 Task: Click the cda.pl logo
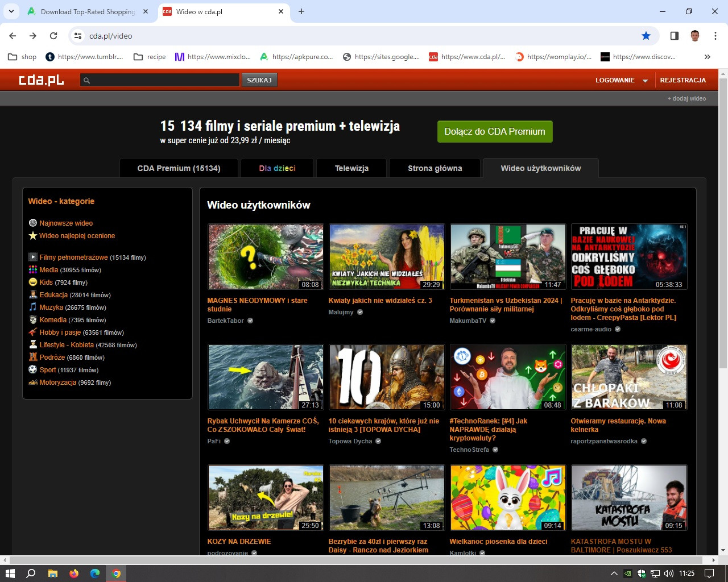[41, 80]
